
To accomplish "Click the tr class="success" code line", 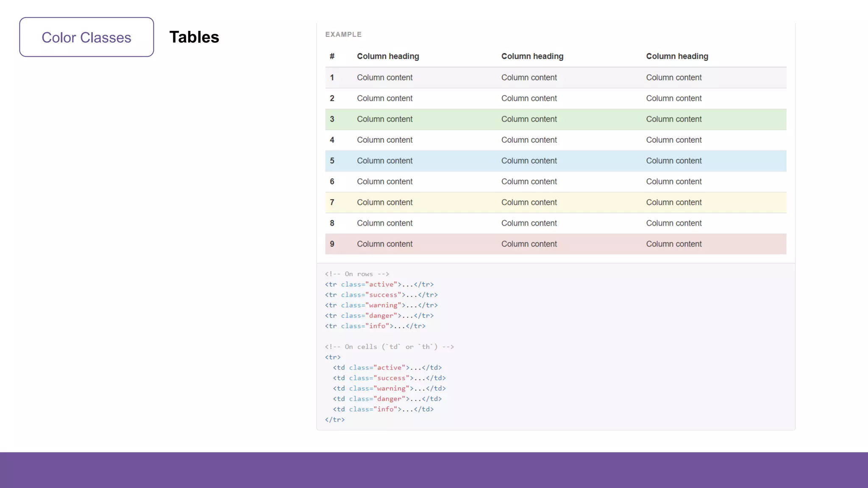I will 381,295.
